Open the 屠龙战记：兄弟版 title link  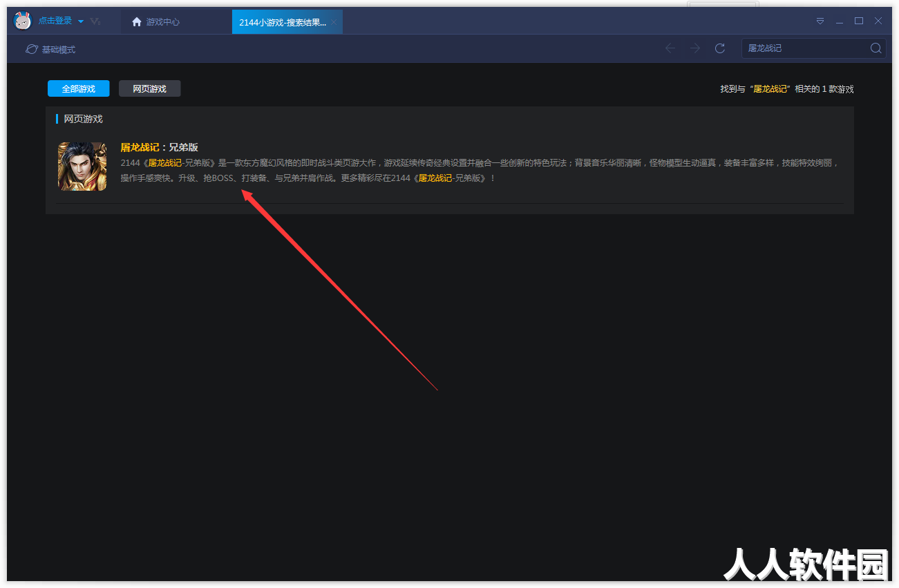pyautogui.click(x=160, y=147)
